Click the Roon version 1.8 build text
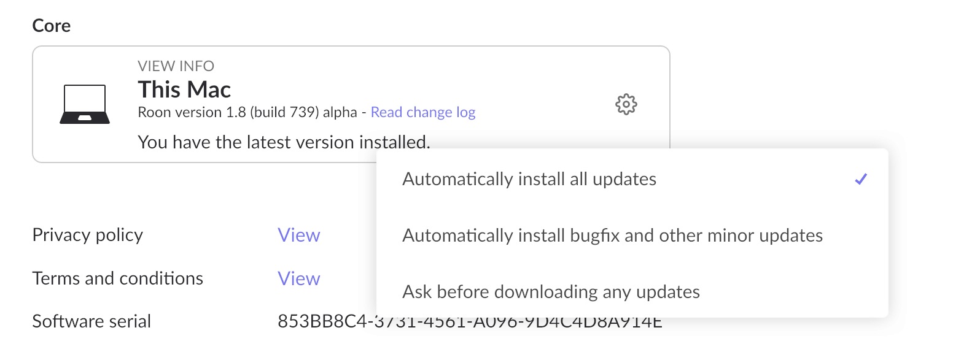 pos(227,112)
